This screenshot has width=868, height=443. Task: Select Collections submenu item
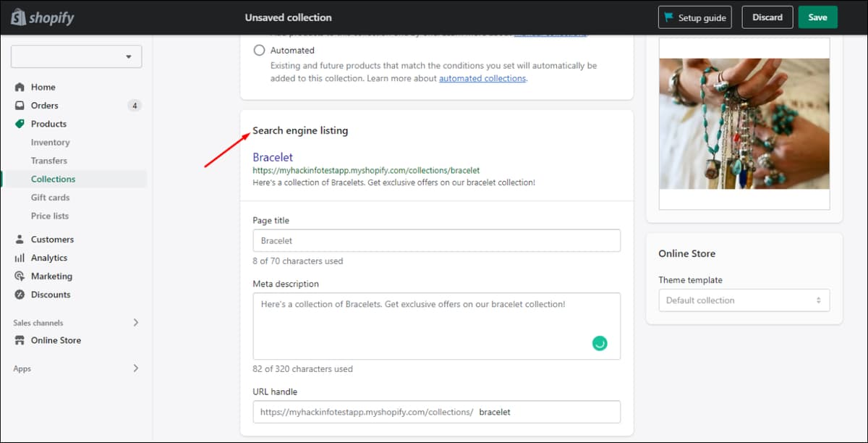[x=54, y=179]
